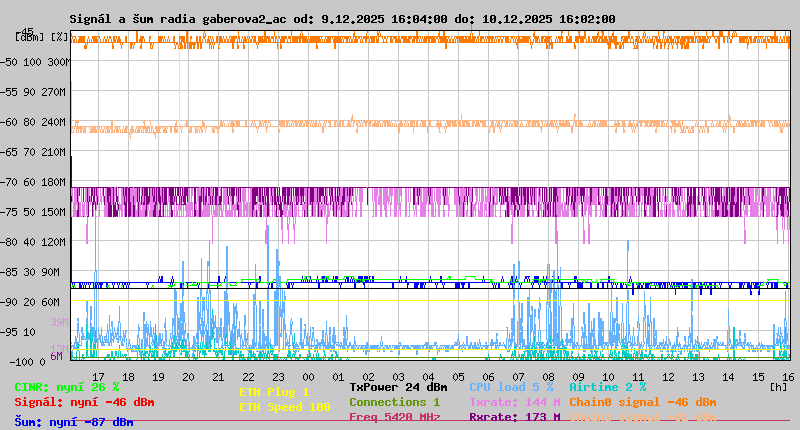
Task: Click the [h] unit label on time axis
Action: (x=778, y=386)
